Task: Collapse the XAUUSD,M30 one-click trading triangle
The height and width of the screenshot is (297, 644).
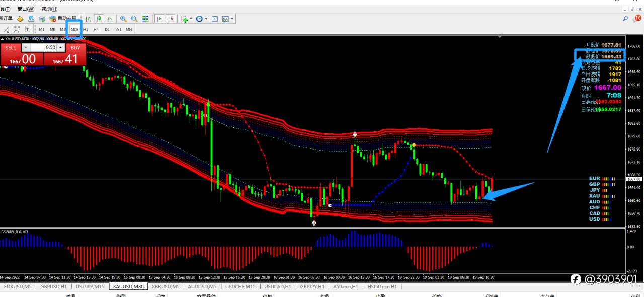Action: (3, 39)
